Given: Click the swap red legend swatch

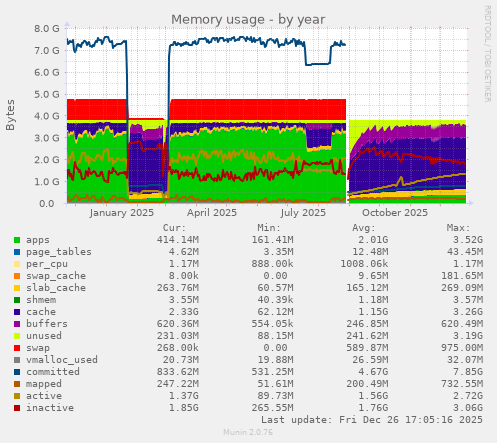Looking at the screenshot, I should (x=17, y=348).
